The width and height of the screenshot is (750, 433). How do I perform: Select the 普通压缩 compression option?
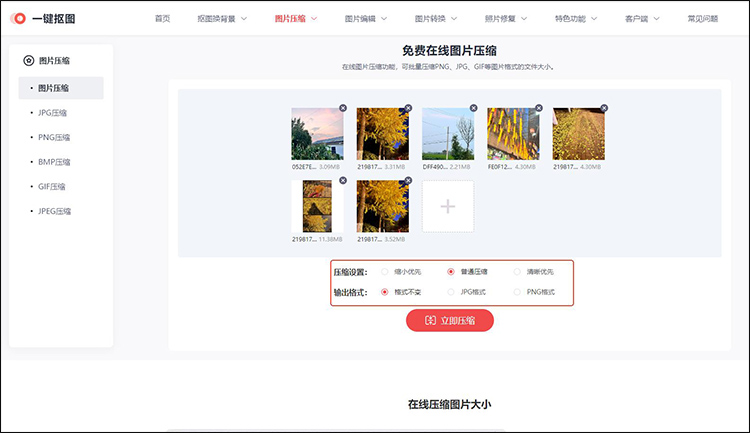(x=451, y=272)
